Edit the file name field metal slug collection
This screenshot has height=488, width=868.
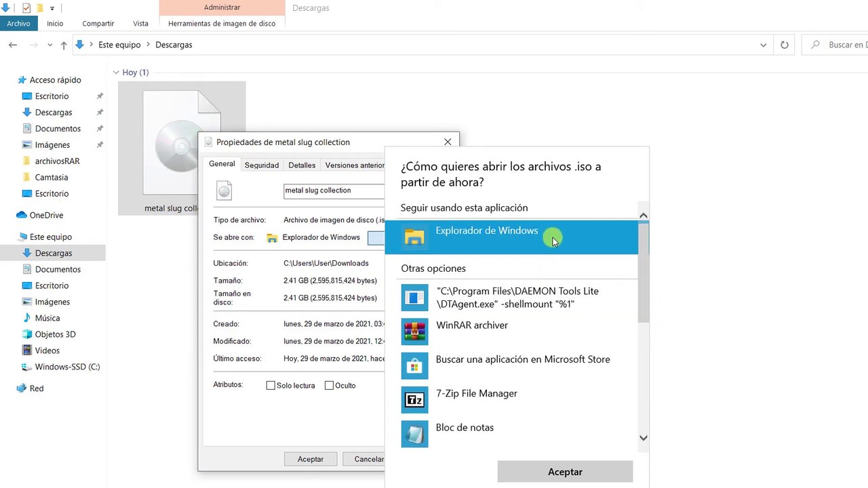334,191
